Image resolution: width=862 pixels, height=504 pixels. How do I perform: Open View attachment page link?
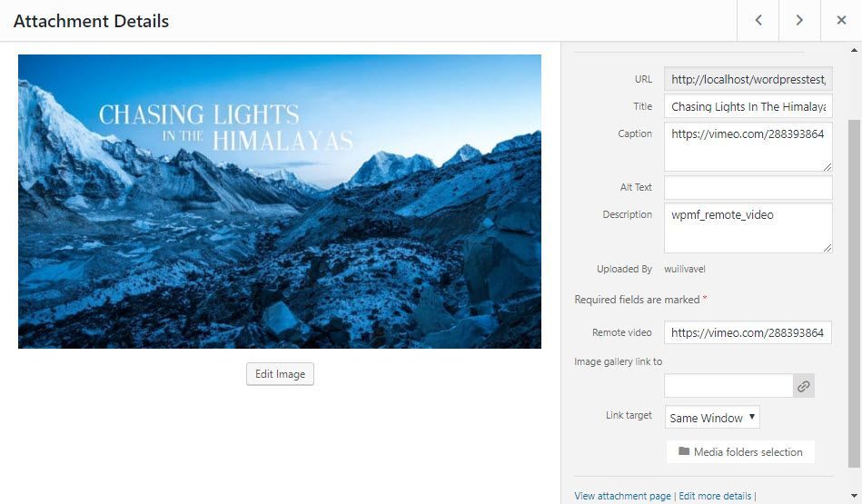pyautogui.click(x=622, y=496)
